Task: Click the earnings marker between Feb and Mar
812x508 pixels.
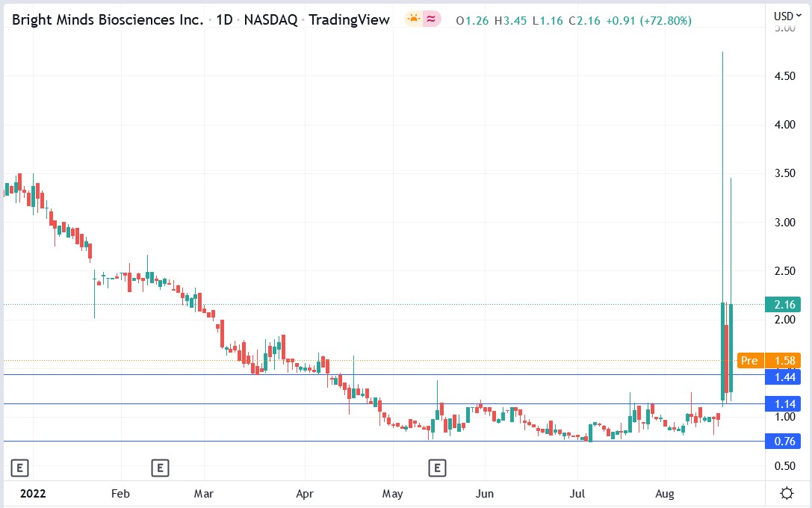Action: click(159, 468)
